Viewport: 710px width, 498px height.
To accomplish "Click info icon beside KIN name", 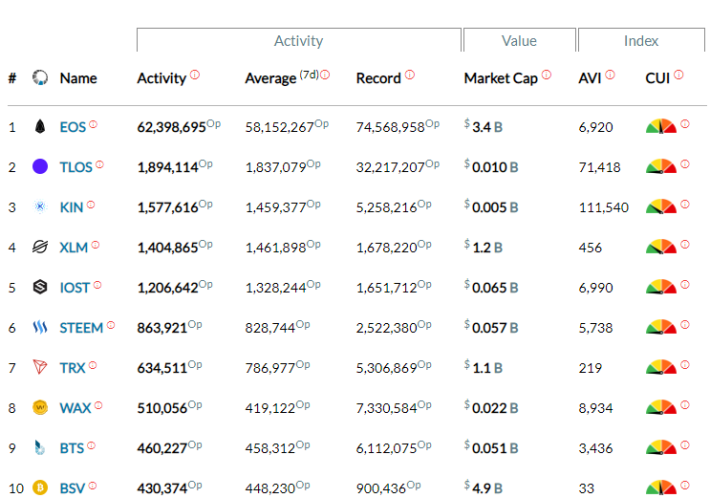I will point(91,204).
